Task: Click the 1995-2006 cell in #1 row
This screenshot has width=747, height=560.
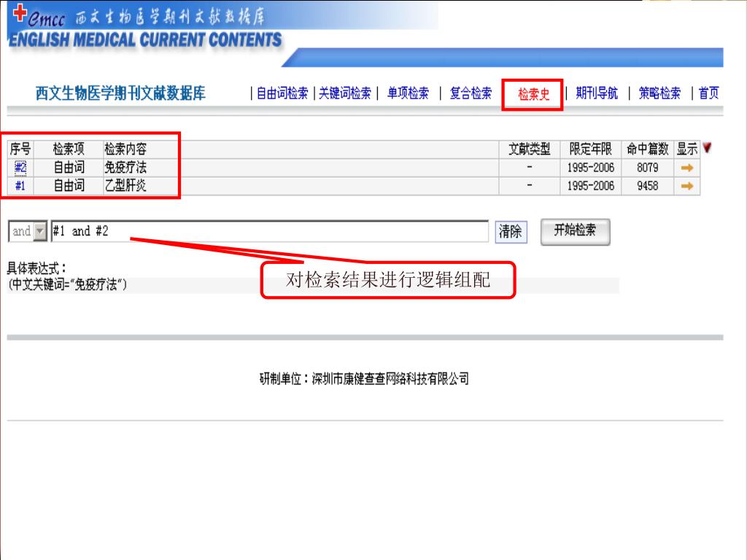Action: pos(591,186)
